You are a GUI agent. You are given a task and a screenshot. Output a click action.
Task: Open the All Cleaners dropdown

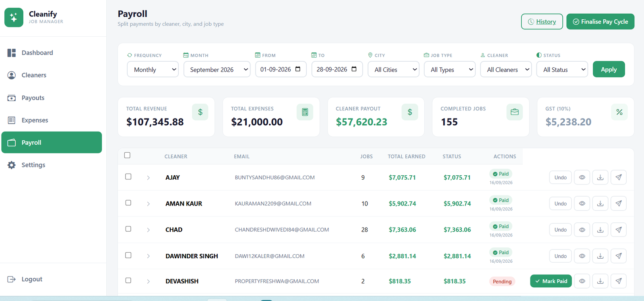pyautogui.click(x=506, y=69)
